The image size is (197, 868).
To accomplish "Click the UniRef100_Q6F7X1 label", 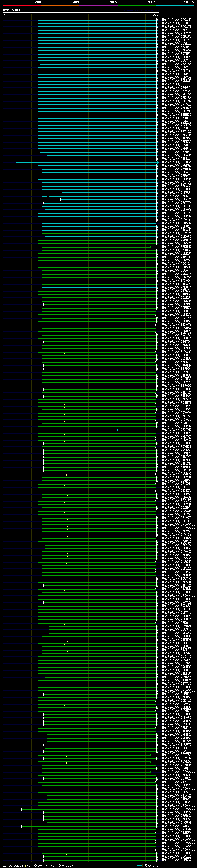I will pyautogui.click(x=177, y=521).
